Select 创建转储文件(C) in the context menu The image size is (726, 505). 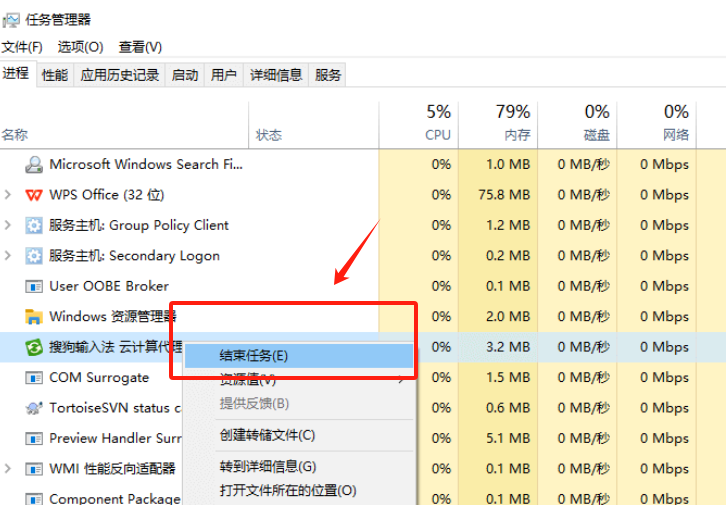(267, 435)
